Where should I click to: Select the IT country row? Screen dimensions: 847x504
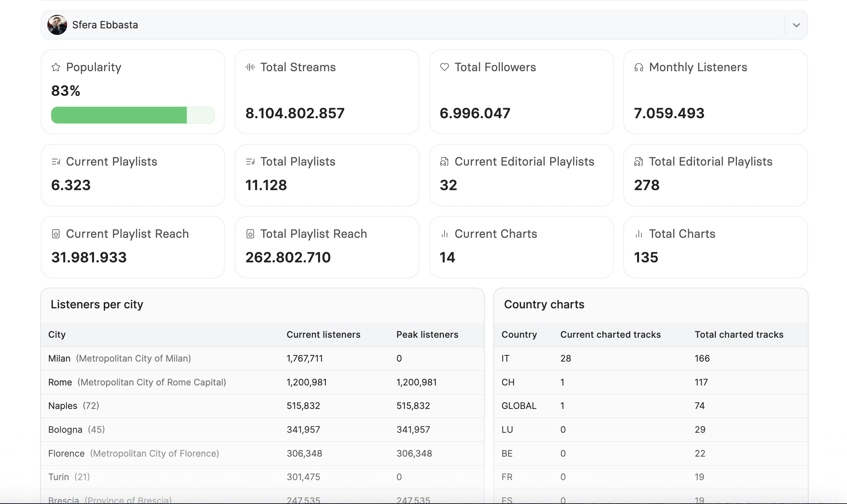click(x=651, y=358)
